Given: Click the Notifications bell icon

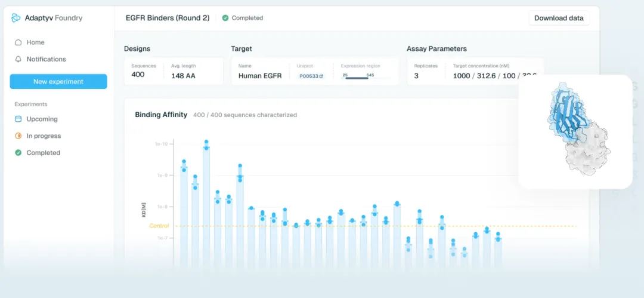Looking at the screenshot, I should [x=18, y=59].
